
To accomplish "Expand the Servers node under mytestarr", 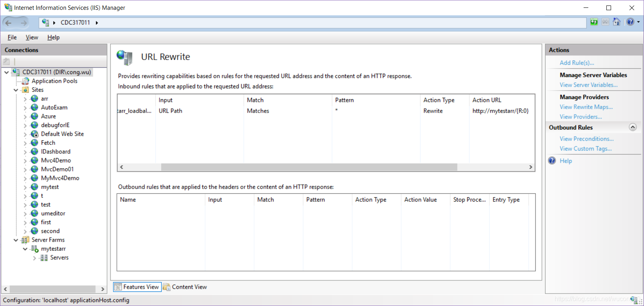I will (35, 258).
